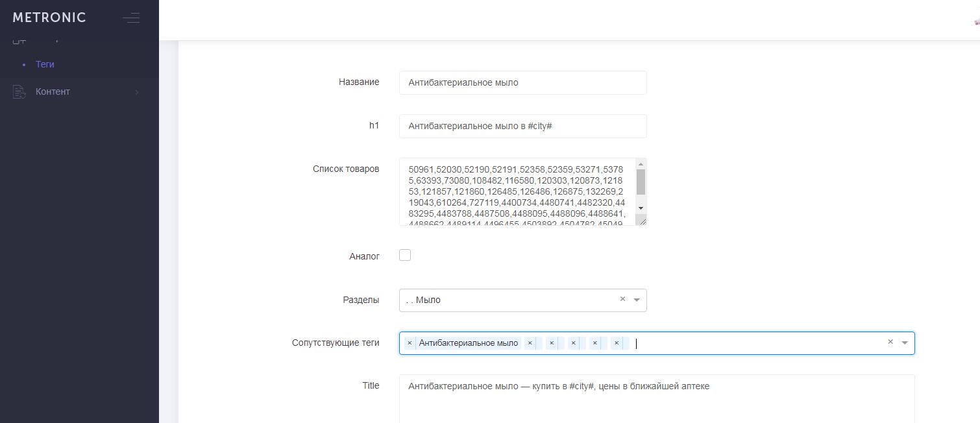Open the Разделы dropdown showing Мыло
The height and width of the screenshot is (423, 980).
523,300
